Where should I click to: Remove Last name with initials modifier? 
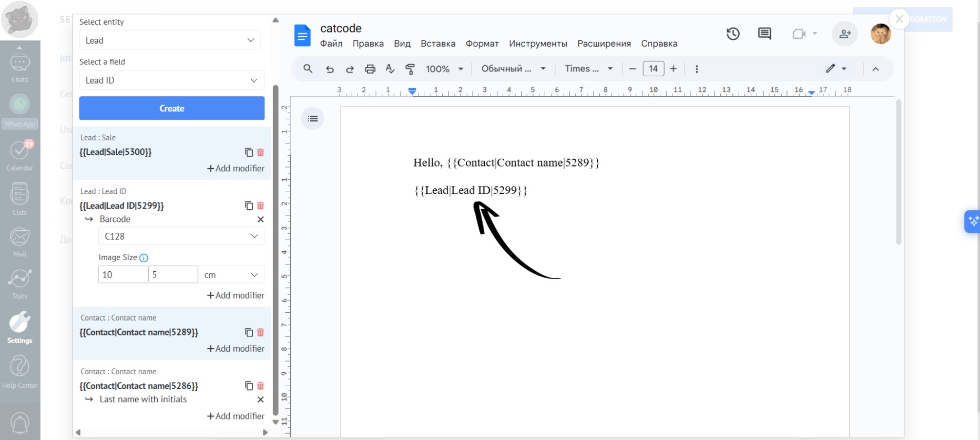point(260,400)
